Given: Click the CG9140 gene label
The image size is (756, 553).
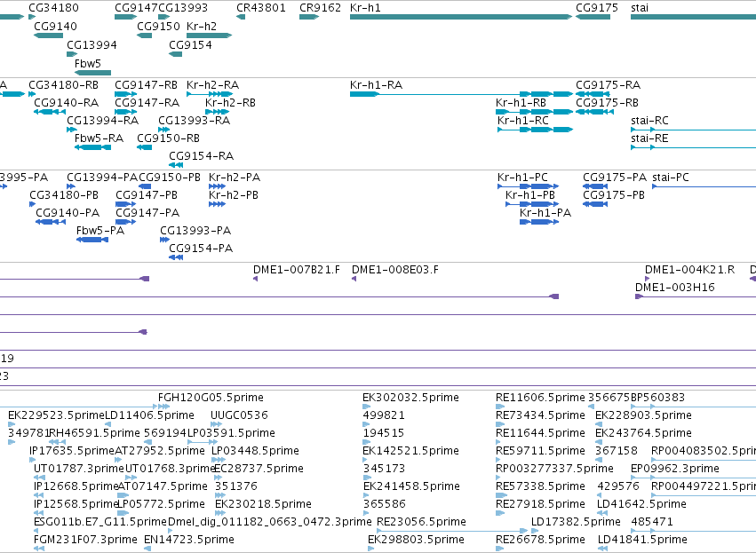Looking at the screenshot, I should point(55,26).
